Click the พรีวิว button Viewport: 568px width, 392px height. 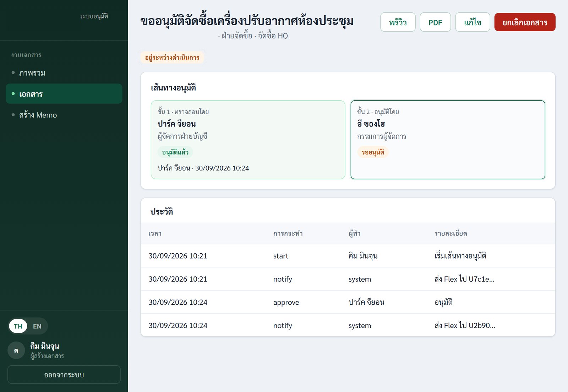[398, 22]
